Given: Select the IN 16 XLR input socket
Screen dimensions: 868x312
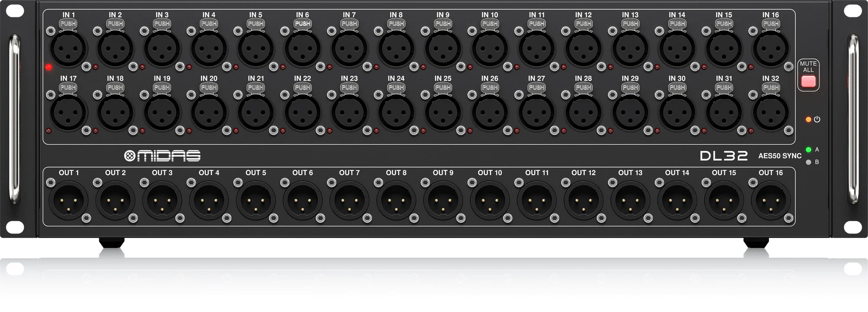Looking at the screenshot, I should coord(771,49).
